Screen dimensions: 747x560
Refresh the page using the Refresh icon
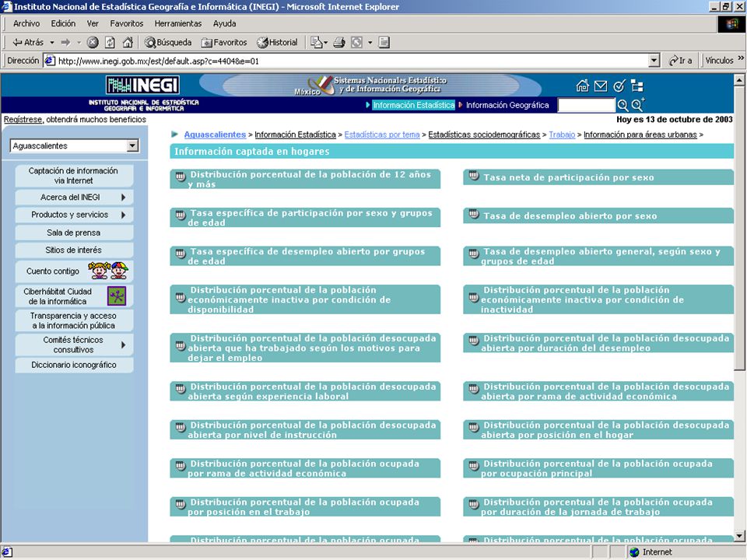110,42
